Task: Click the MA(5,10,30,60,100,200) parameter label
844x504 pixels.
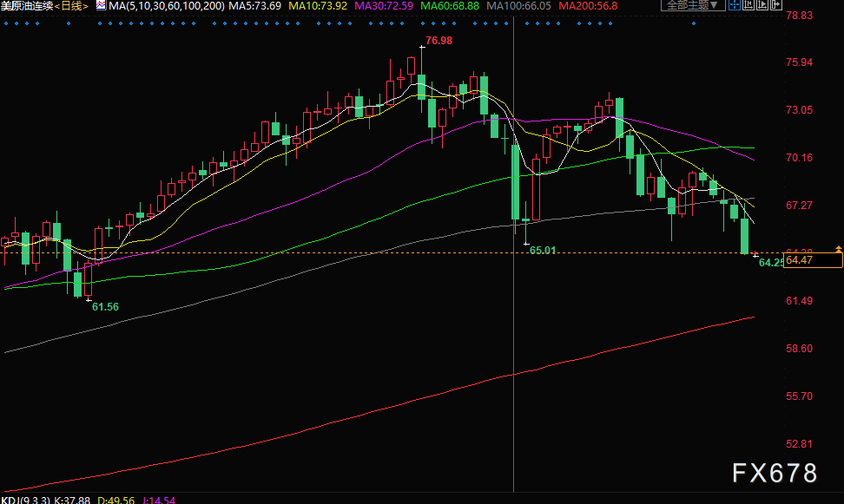Action: 167,6
